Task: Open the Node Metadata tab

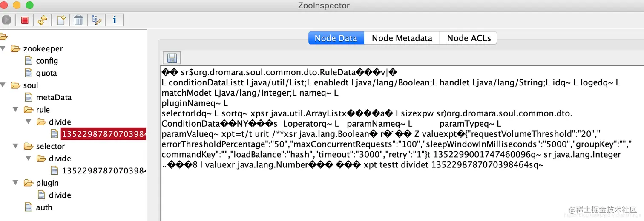Action: pyautogui.click(x=402, y=38)
